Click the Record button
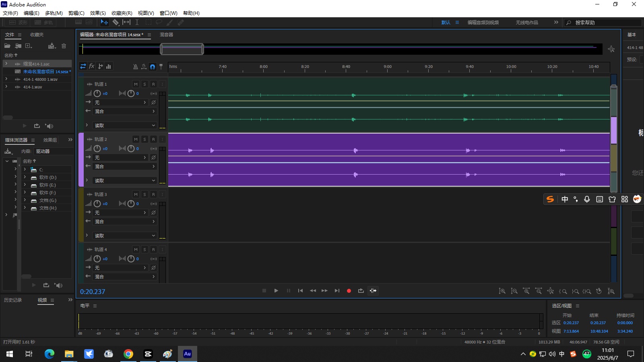This screenshot has width=644, height=362. [349, 291]
